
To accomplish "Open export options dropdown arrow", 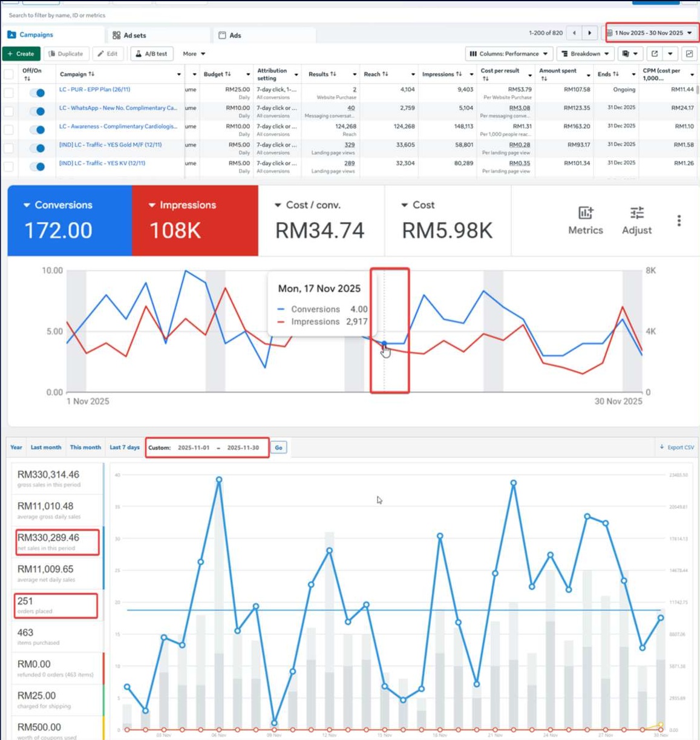I will click(670, 54).
